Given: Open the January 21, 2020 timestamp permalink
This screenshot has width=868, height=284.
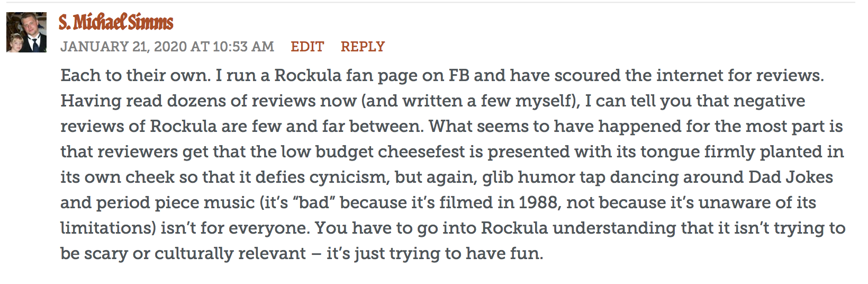Looking at the screenshot, I should 167,47.
